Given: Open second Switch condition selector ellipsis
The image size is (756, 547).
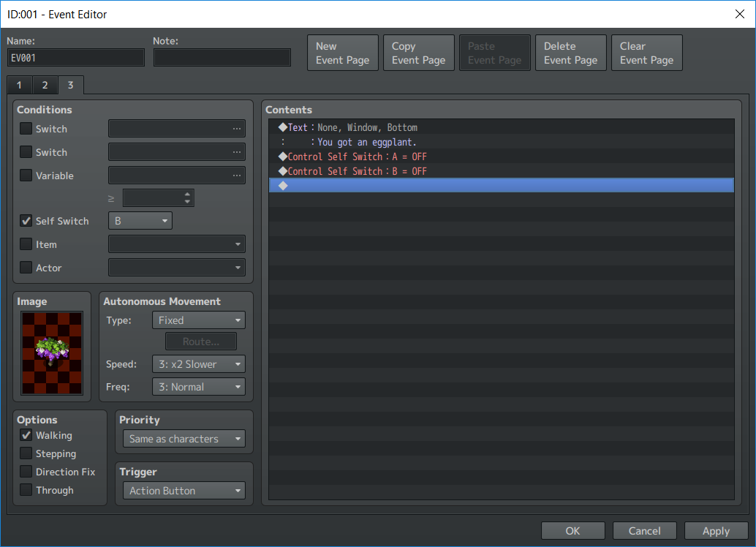Looking at the screenshot, I should 236,152.
